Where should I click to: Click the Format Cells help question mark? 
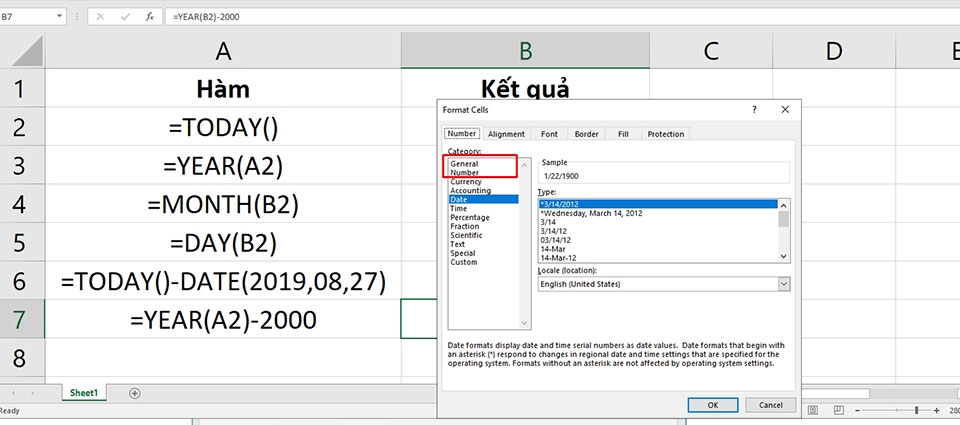tap(754, 110)
